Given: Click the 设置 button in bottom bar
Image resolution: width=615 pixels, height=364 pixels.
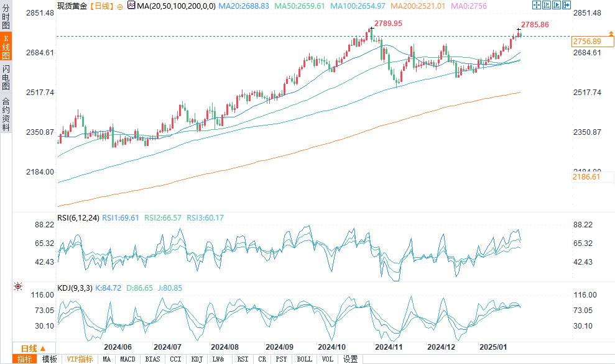Looking at the screenshot, I should coord(351,359).
